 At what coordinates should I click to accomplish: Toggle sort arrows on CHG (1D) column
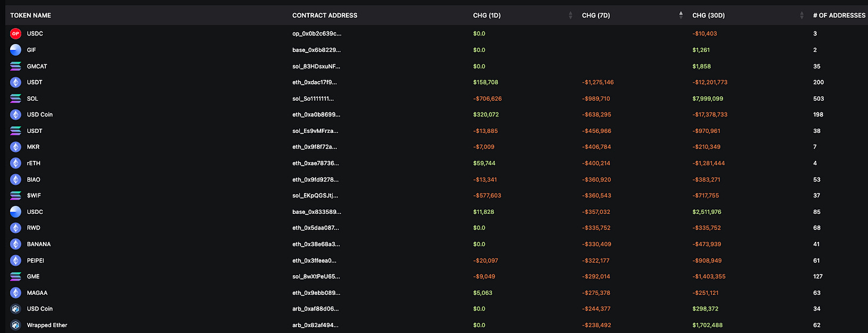[571, 15]
